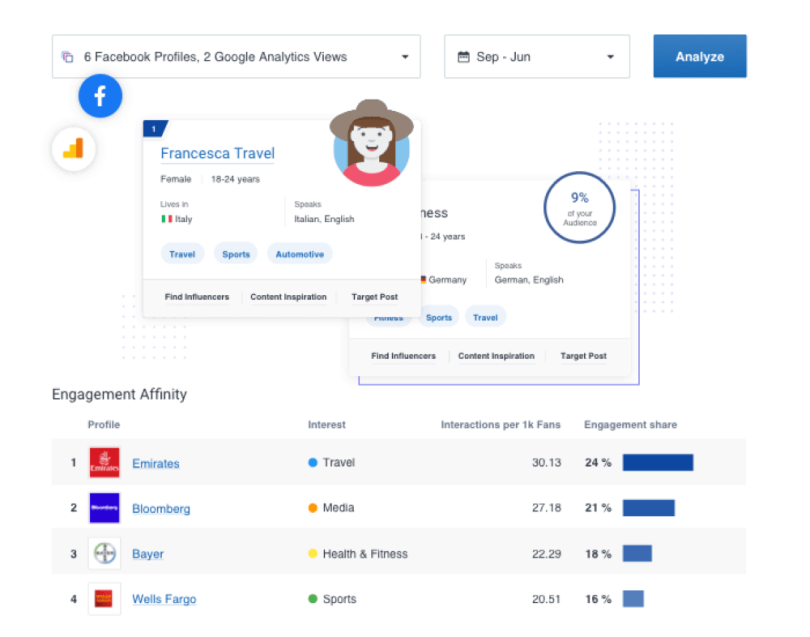
Task: Click the Interest column header
Action: tap(326, 425)
